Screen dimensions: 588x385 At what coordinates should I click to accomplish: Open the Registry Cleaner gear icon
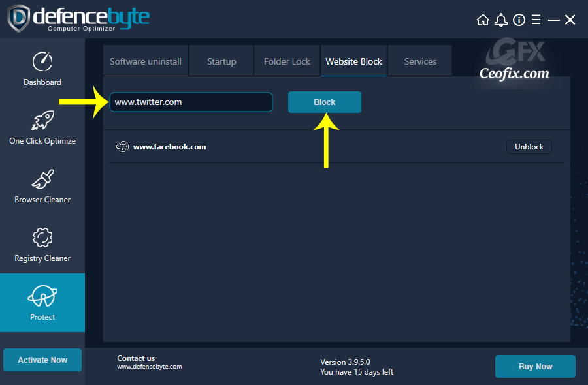(42, 238)
